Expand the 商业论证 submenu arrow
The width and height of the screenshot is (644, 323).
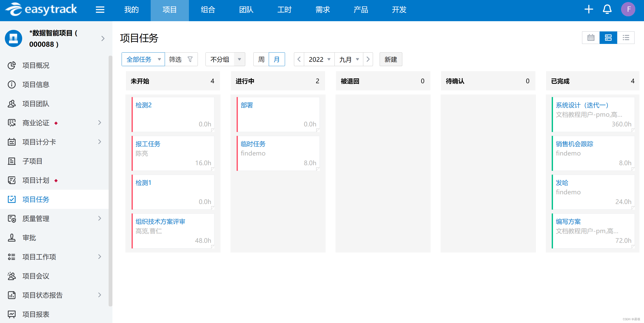(x=100, y=123)
